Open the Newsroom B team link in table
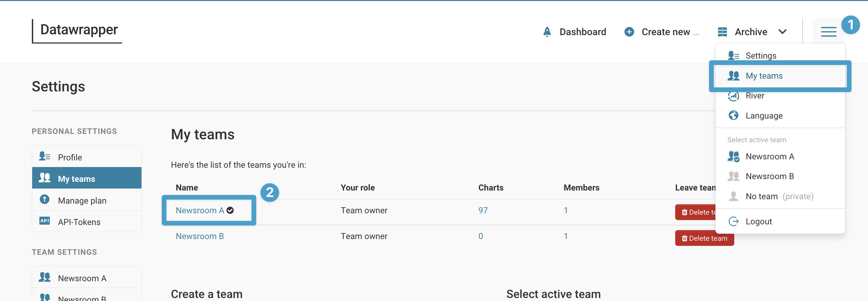Screen dimensions: 868x301 (200, 236)
